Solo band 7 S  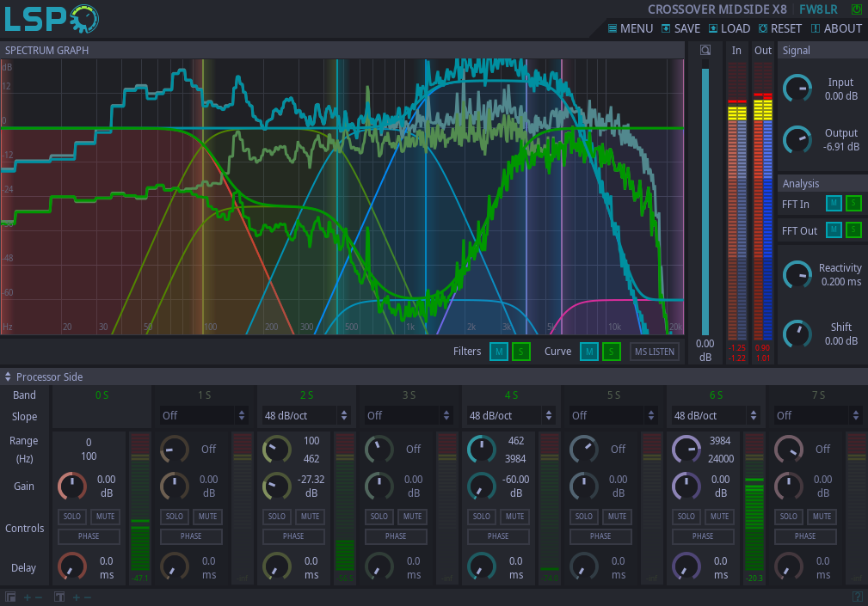point(789,517)
